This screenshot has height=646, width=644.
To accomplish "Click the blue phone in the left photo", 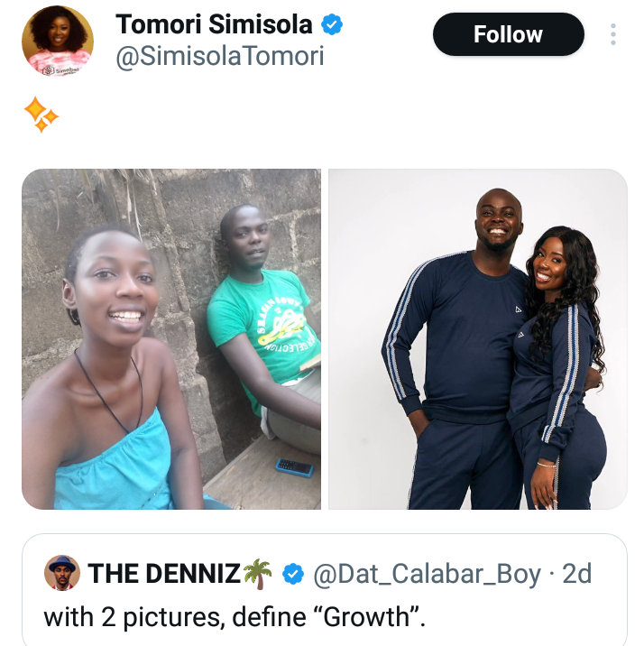I will pos(294,466).
